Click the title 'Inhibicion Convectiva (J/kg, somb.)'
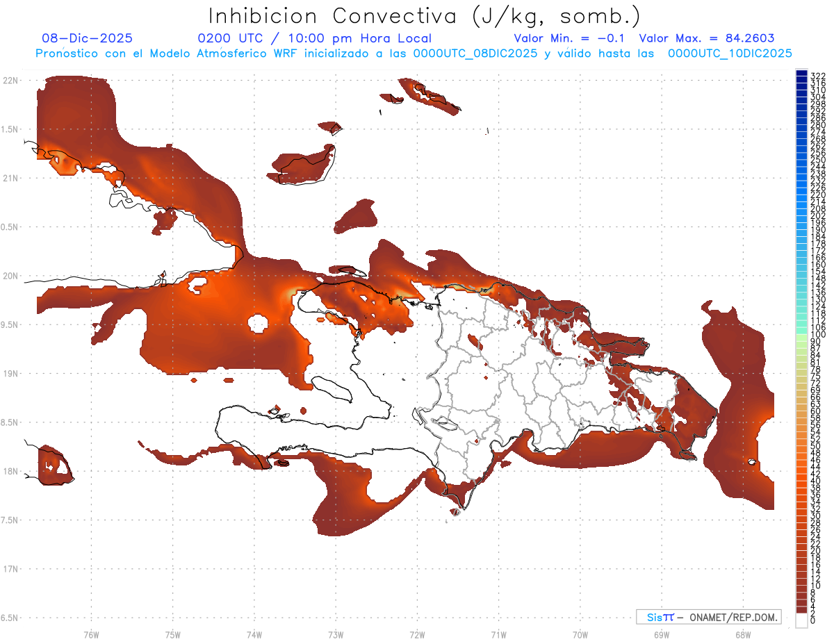 [425, 15]
